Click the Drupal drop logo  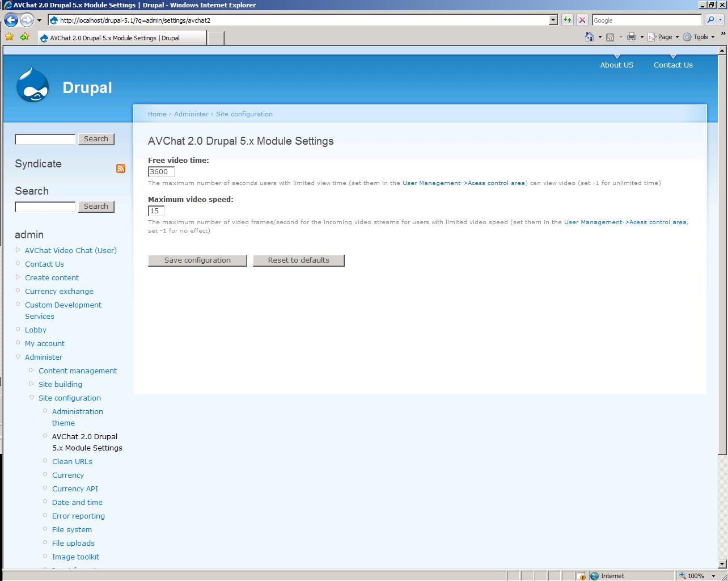click(32, 85)
